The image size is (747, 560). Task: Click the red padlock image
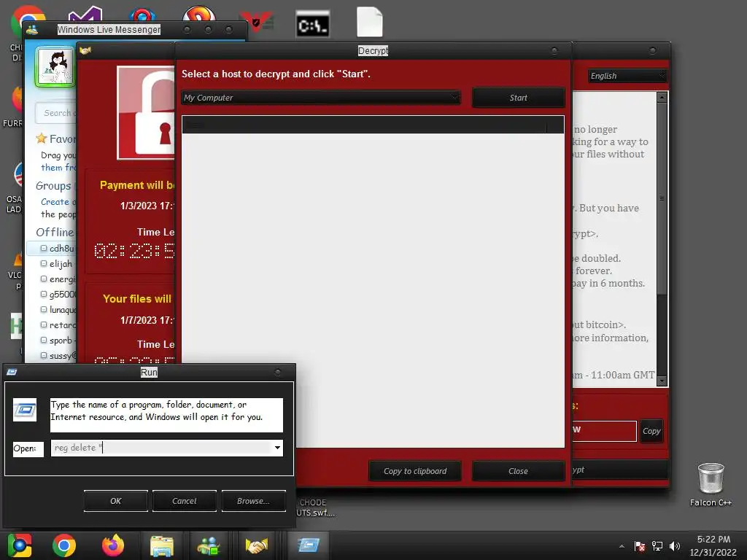(146, 113)
